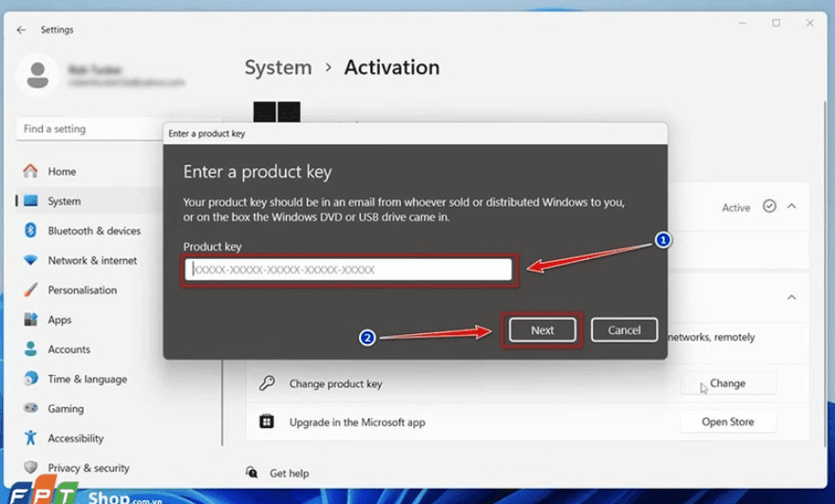Screen dimensions: 835x504
Task: Open Store for Microsoft app upgrade
Action: point(728,421)
